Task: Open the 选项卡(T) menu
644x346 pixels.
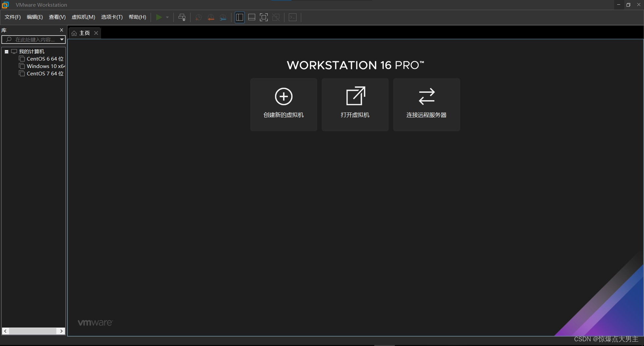Action: [x=112, y=17]
